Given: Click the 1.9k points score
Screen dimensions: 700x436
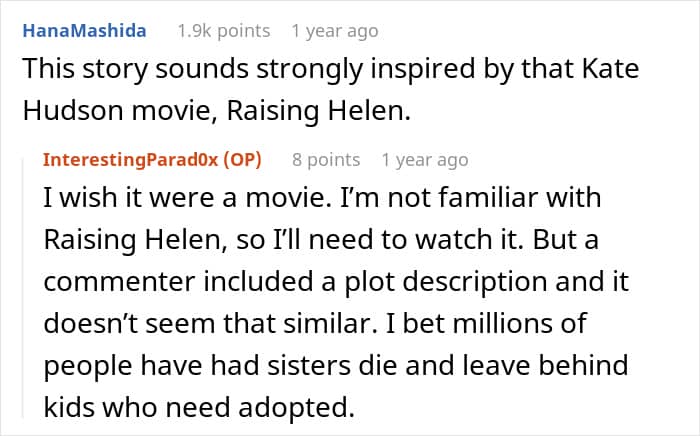Looking at the screenshot, I should click(x=223, y=30).
